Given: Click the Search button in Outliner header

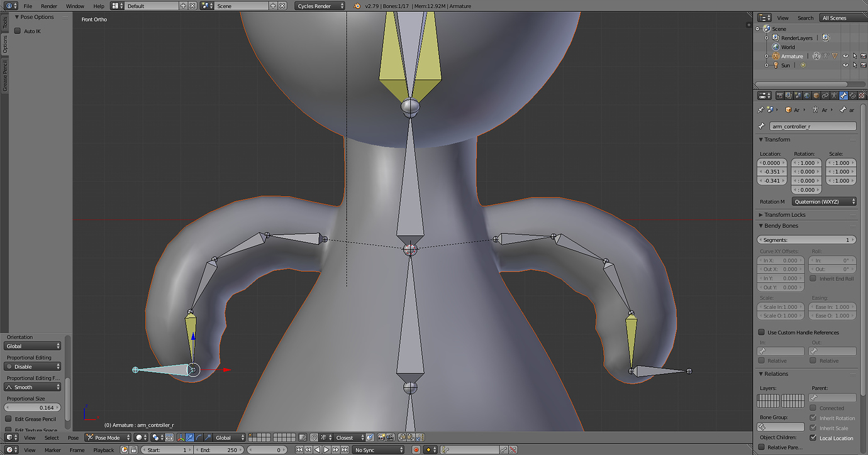Looking at the screenshot, I should pyautogui.click(x=805, y=18).
